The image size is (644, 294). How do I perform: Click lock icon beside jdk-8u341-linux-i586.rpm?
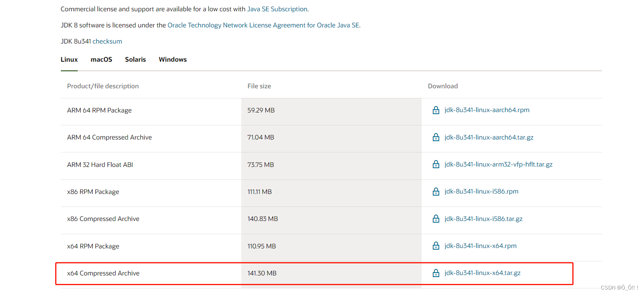tap(436, 192)
